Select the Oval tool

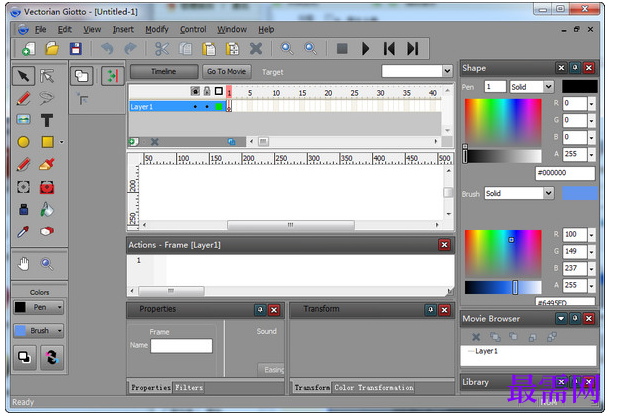(x=23, y=142)
